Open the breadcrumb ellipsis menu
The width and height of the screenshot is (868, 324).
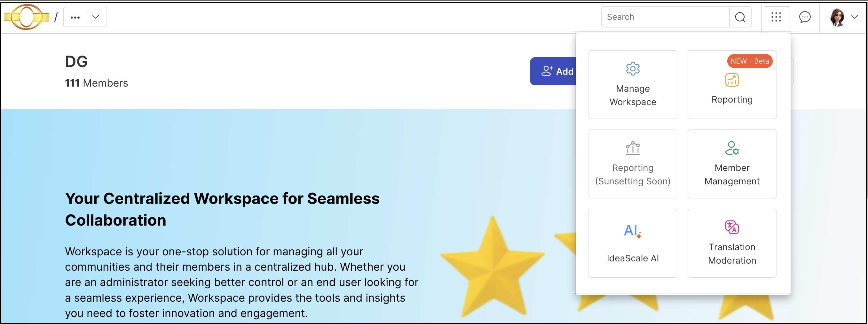(75, 17)
